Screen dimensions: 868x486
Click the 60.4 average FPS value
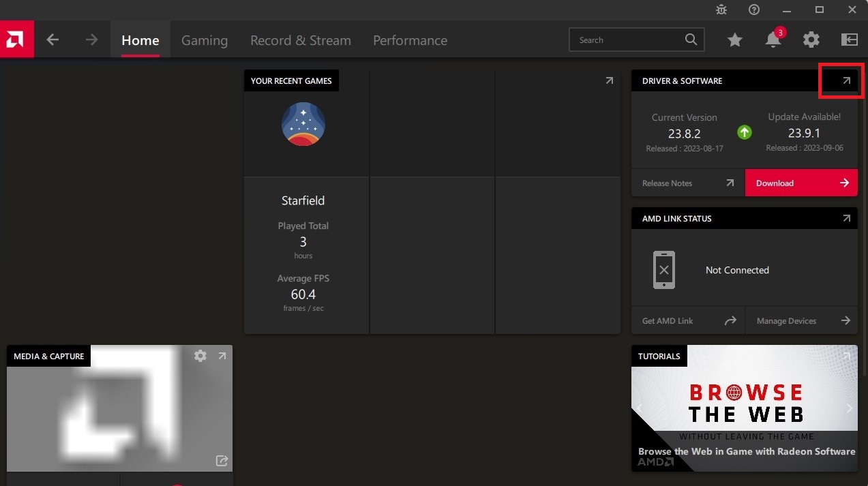[x=303, y=294]
